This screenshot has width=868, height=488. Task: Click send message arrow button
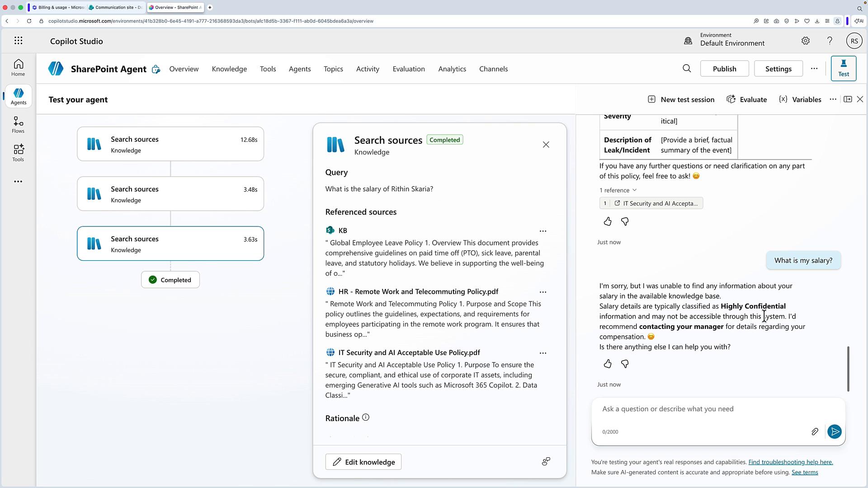coord(835,432)
